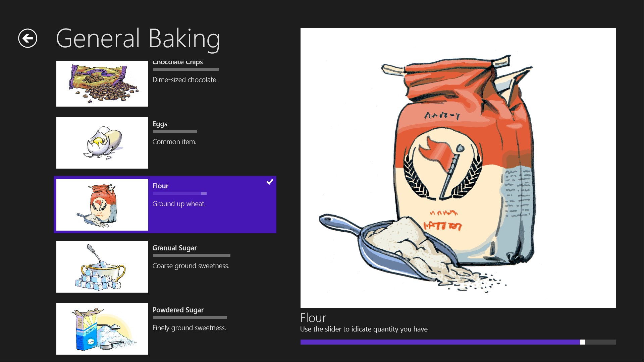Open the Granual Sugar bowl image
644x362 pixels.
[102, 267]
